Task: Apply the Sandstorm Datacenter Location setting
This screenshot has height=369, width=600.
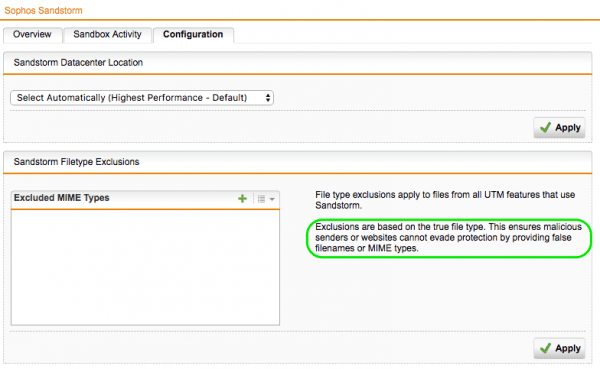Action: point(559,127)
